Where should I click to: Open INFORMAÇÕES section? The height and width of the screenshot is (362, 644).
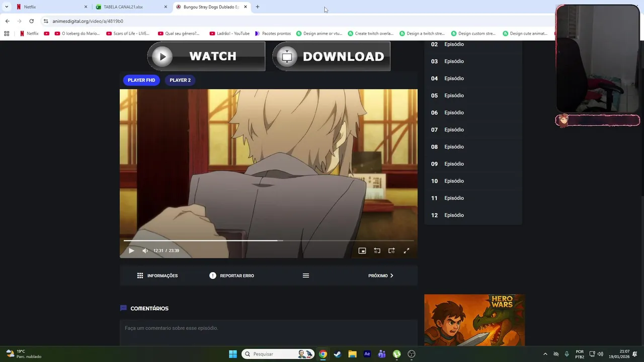click(157, 276)
